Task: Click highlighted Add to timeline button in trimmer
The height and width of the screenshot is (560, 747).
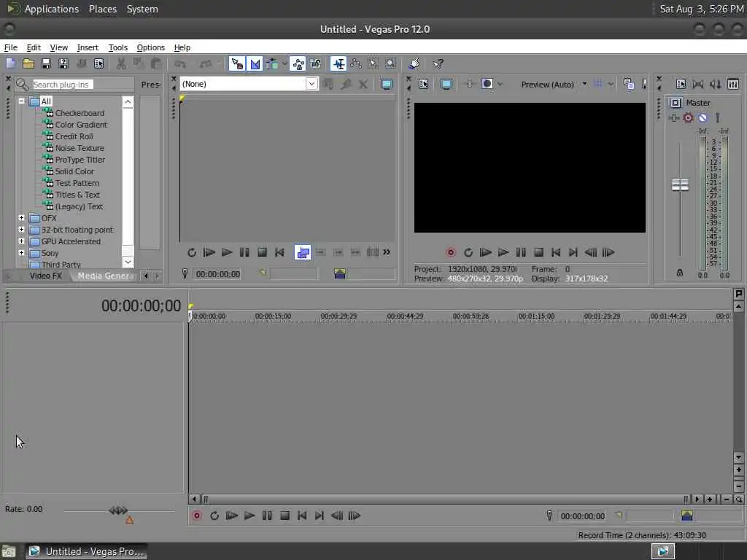Action: coord(303,252)
